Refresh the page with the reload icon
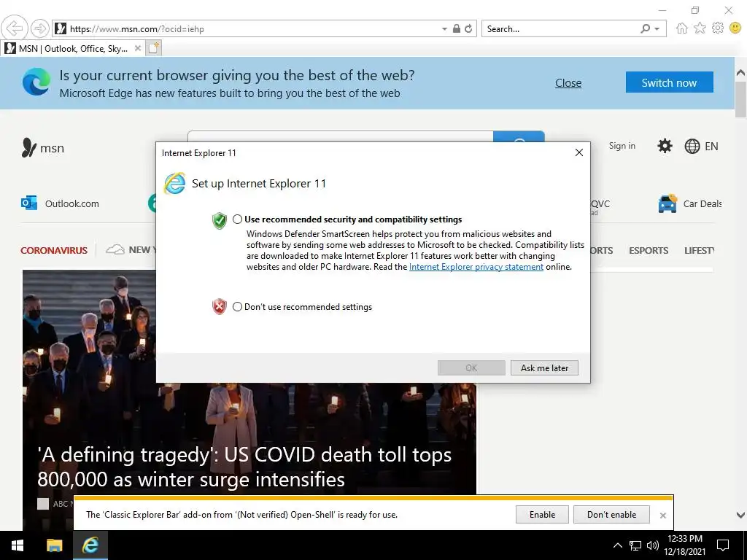The height and width of the screenshot is (560, 747). [x=468, y=28]
